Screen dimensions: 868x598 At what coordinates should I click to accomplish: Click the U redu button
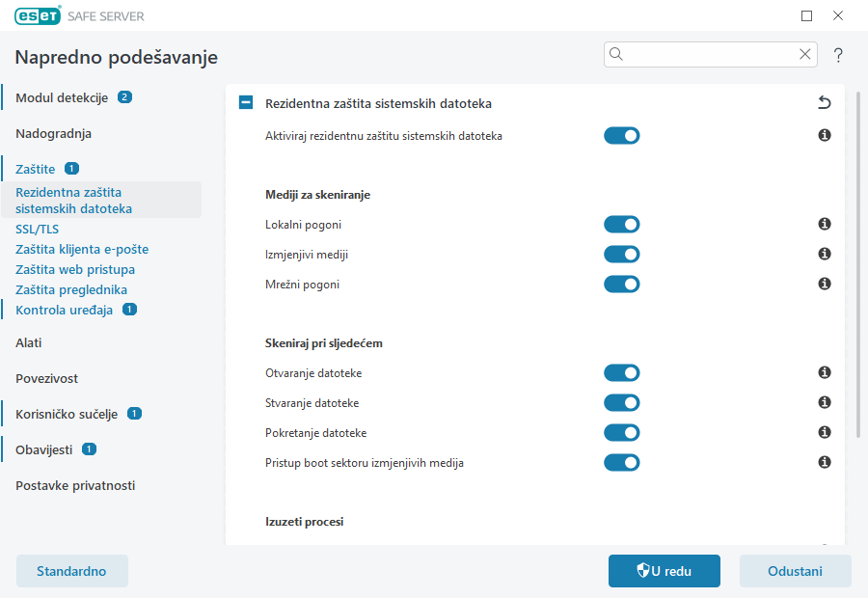pyautogui.click(x=664, y=570)
